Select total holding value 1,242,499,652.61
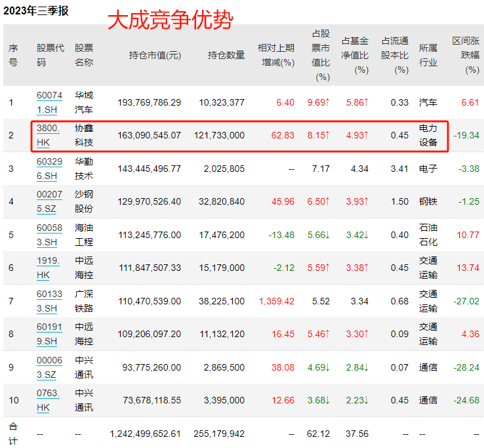The width and height of the screenshot is (484, 448). [146, 434]
